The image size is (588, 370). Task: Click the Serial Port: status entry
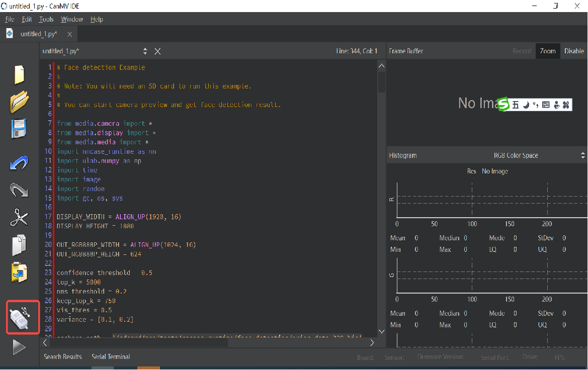point(495,357)
